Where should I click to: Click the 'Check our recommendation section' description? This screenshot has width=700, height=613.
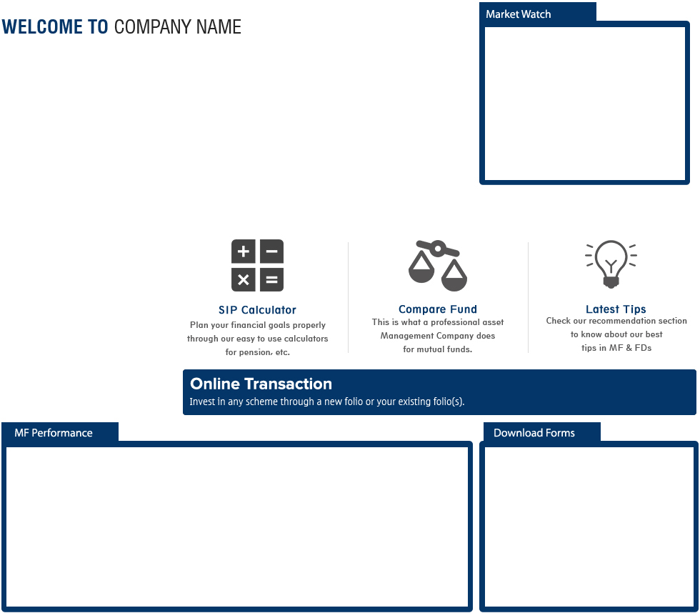click(616, 321)
